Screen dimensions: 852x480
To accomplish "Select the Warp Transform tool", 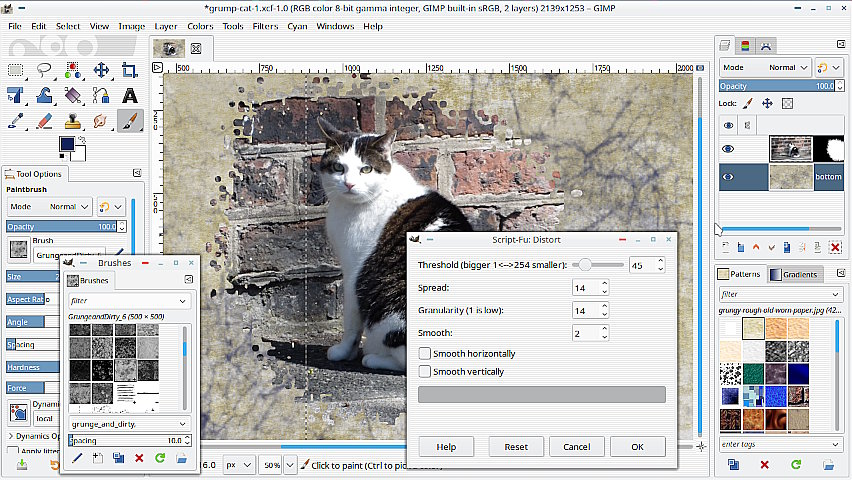I will 44,96.
